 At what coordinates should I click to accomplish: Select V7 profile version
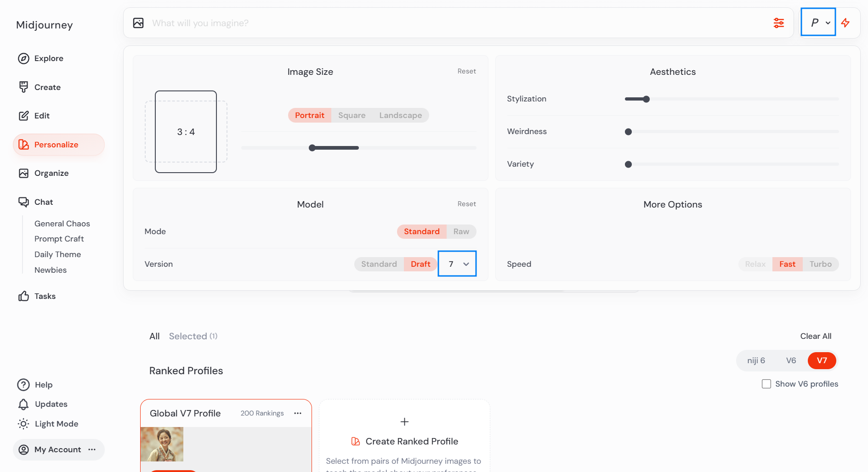[822, 360]
